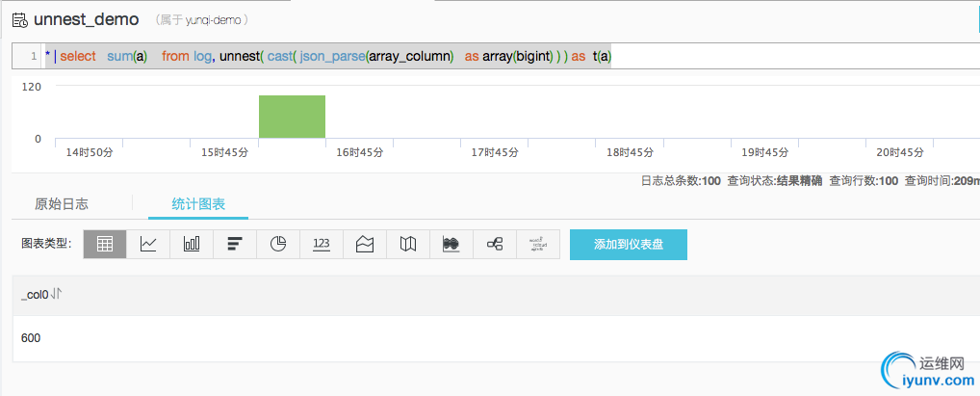Screen dimensions: 980x396
Task: Click the logstore icon beside unnest_demo
Action: point(20,20)
